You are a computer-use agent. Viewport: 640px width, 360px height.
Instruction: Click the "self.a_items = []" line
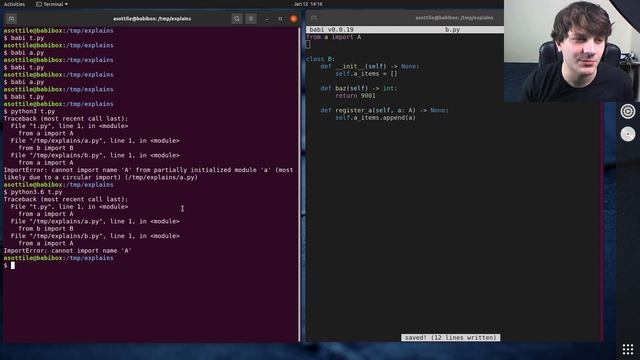tap(366, 74)
